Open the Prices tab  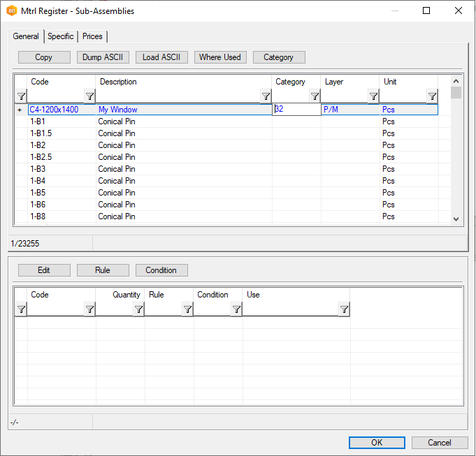point(92,36)
